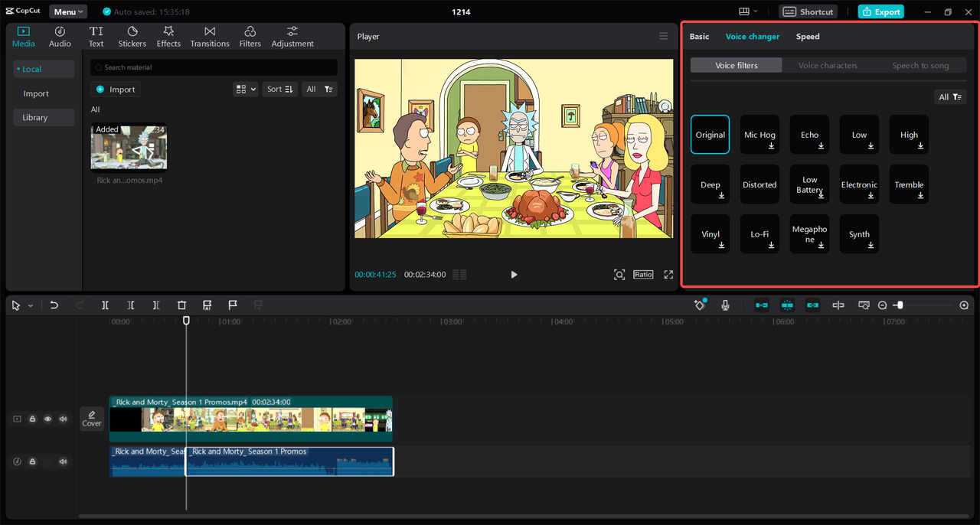This screenshot has width=980, height=525.
Task: Click the Import button with plus icon
Action: point(116,90)
